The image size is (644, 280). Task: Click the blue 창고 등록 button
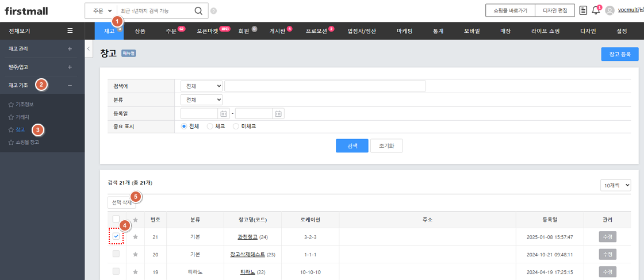pos(619,54)
